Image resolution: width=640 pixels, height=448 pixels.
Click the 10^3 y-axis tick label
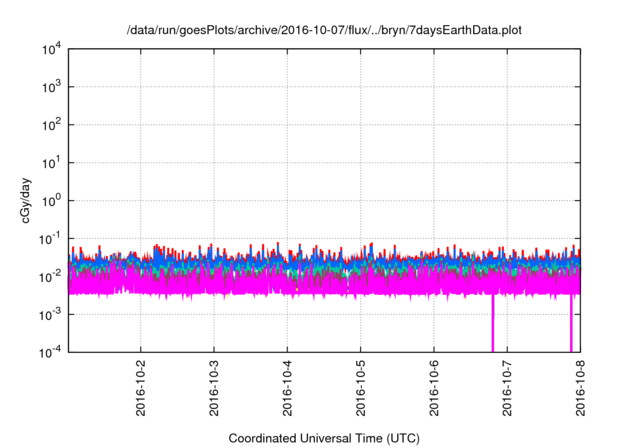point(51,87)
